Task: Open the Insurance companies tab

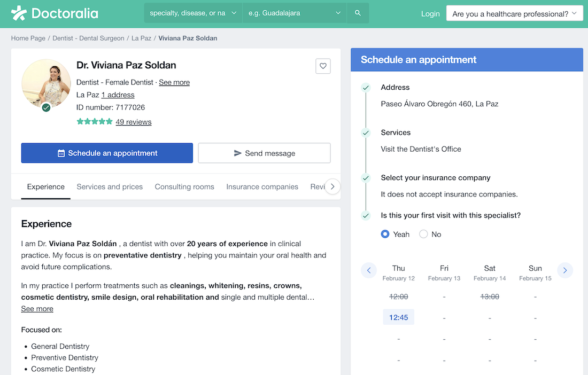Action: 262,186
